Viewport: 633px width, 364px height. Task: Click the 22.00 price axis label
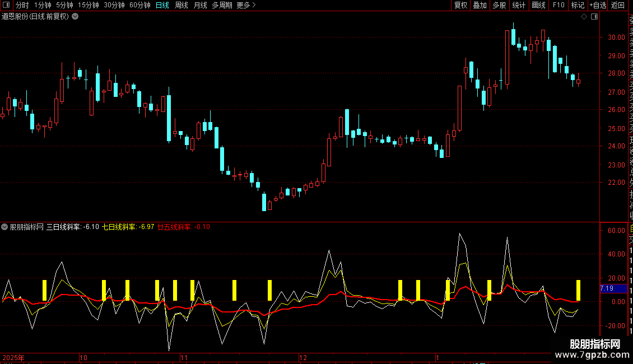pyautogui.click(x=616, y=183)
